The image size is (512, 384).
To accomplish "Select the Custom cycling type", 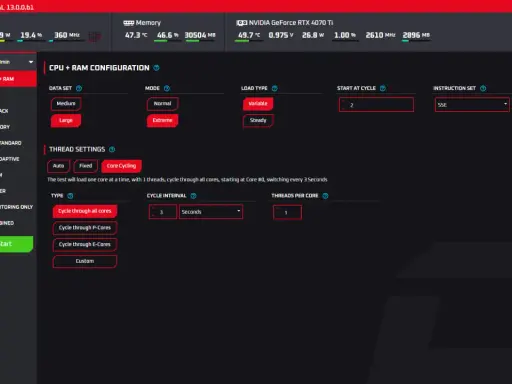I will pos(85,261).
